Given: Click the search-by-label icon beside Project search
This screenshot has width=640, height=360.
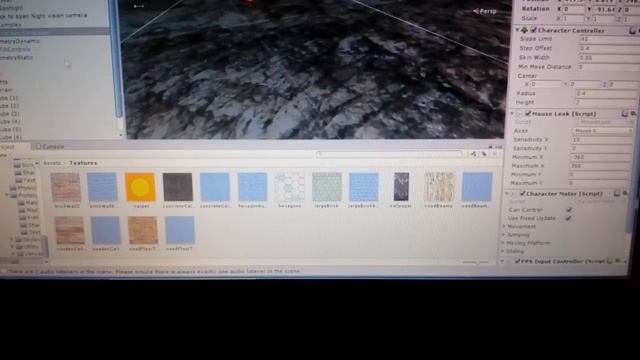Looking at the screenshot, I should pos(484,154).
